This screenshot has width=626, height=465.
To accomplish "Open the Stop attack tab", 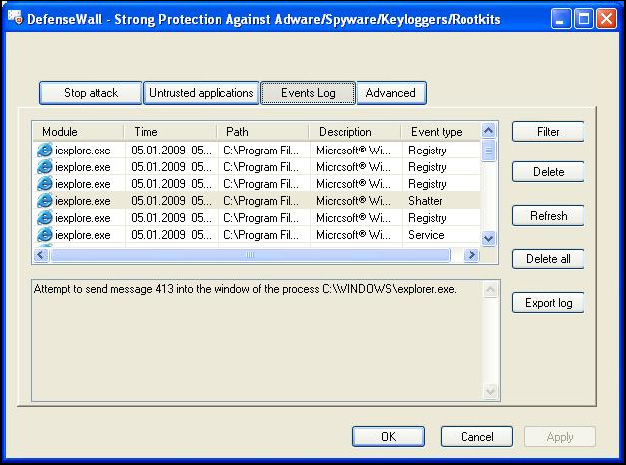I will 91,93.
